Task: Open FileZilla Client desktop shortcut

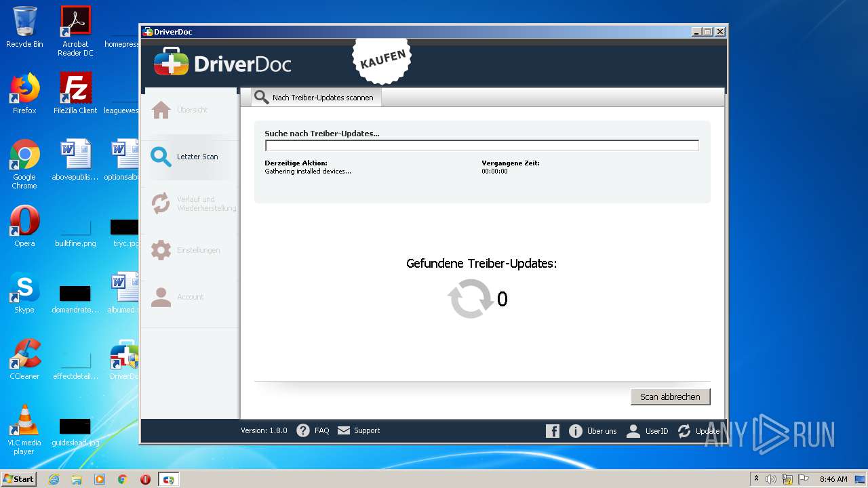Action: (x=75, y=94)
